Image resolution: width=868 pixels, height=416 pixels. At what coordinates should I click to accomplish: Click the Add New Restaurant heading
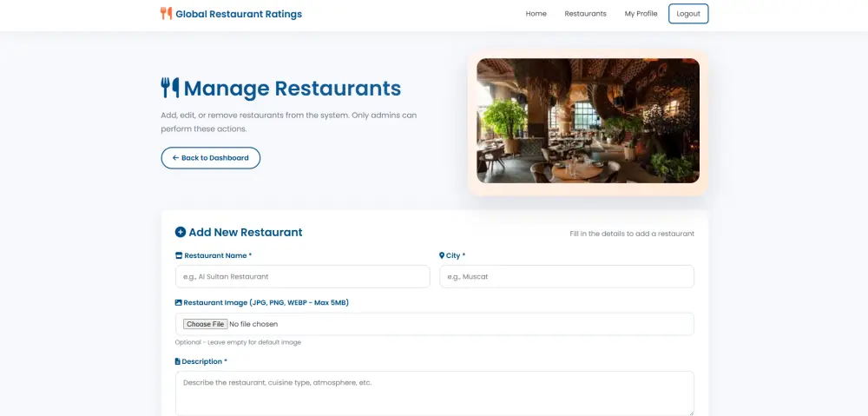pyautogui.click(x=246, y=232)
